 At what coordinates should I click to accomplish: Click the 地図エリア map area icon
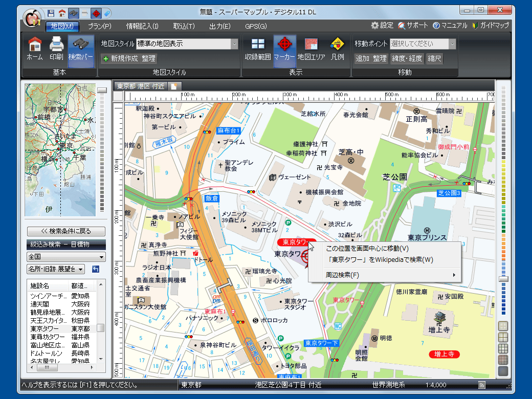(x=311, y=48)
